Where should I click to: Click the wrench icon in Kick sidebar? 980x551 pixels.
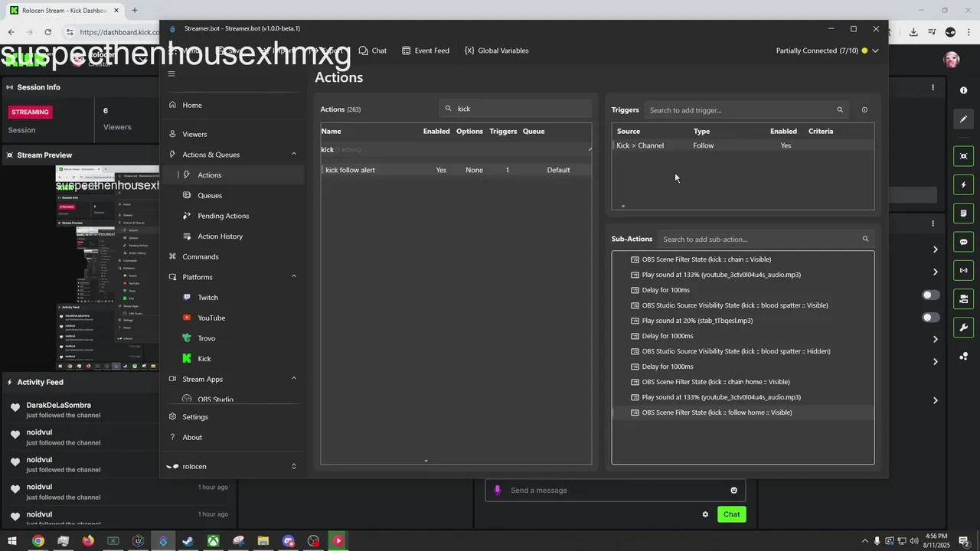point(963,328)
